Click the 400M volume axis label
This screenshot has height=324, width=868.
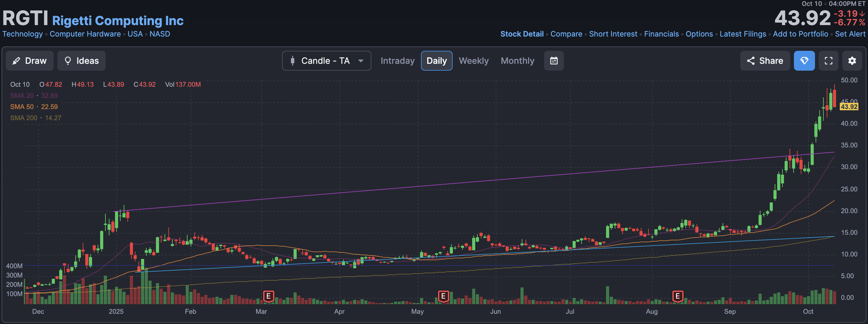14,266
